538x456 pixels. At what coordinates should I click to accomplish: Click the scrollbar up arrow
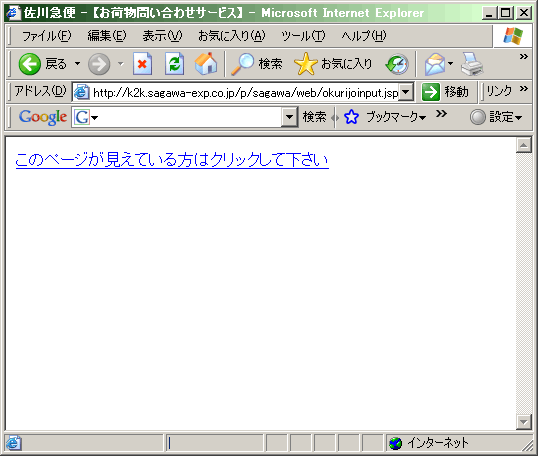click(524, 145)
